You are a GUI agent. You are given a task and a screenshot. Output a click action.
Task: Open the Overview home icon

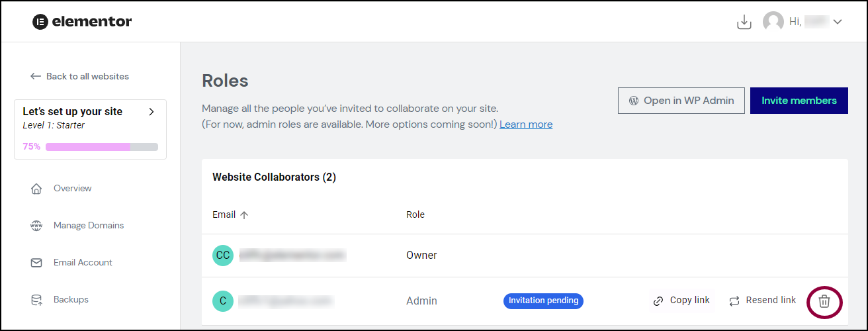(36, 189)
